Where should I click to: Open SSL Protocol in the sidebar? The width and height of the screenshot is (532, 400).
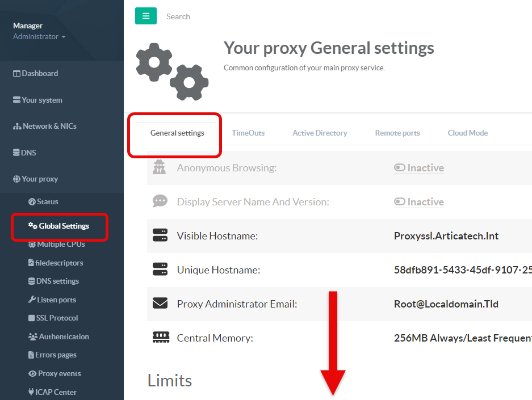[57, 318]
